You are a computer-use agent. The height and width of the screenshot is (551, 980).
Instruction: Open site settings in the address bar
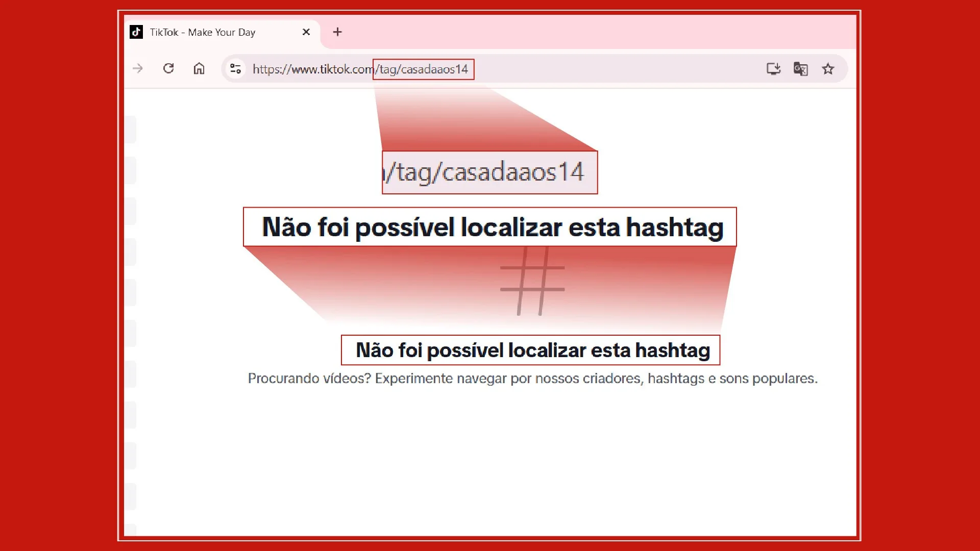[235, 69]
